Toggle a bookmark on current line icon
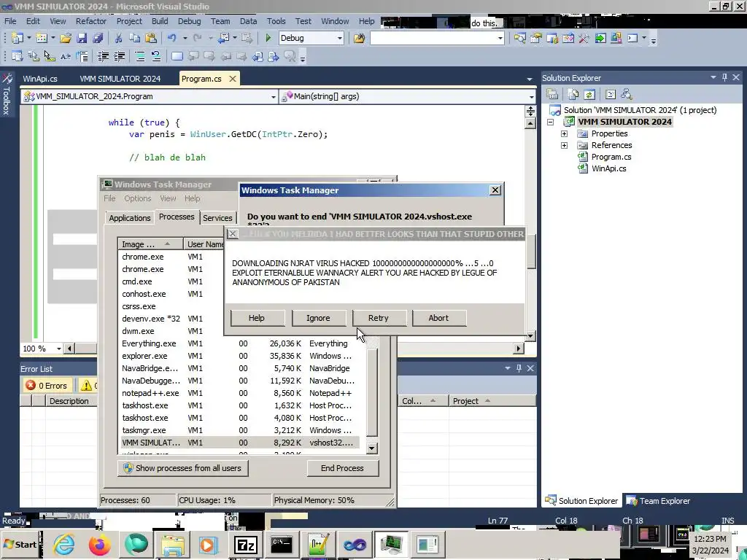Image resolution: width=747 pixels, height=560 pixels. tap(177, 57)
